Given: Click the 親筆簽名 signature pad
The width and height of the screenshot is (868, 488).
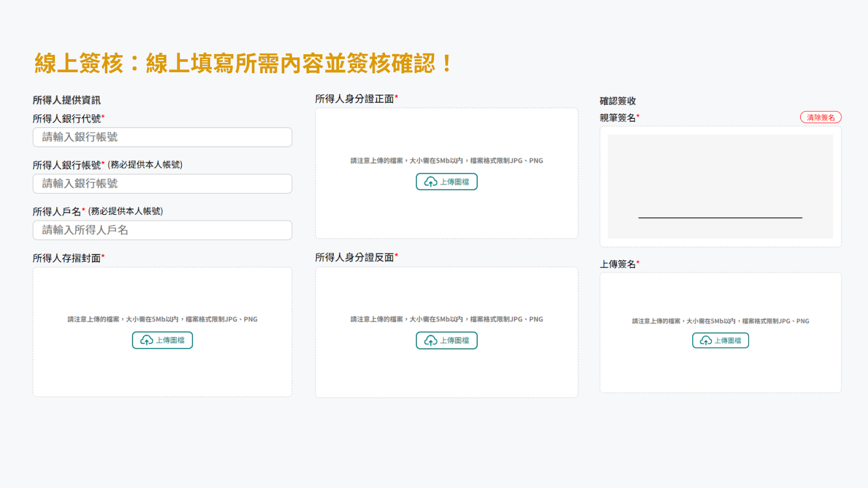Looking at the screenshot, I should click(x=720, y=187).
